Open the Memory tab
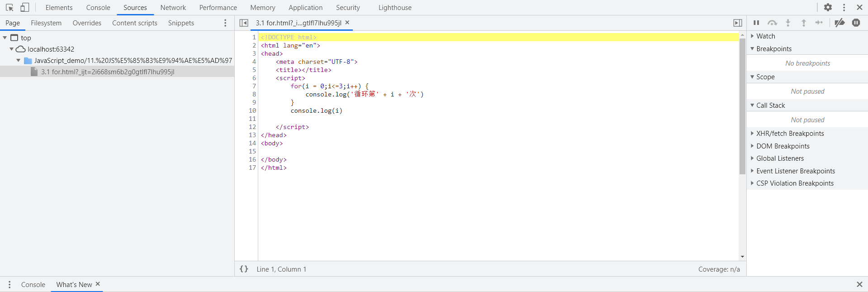The width and height of the screenshot is (868, 292). (263, 8)
